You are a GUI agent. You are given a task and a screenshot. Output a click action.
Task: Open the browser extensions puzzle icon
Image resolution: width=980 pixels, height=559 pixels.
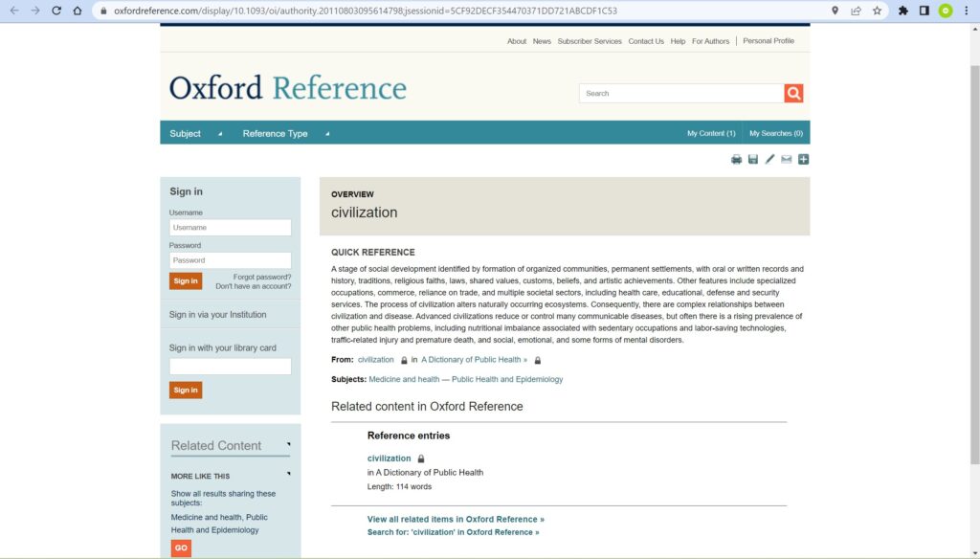coord(902,11)
